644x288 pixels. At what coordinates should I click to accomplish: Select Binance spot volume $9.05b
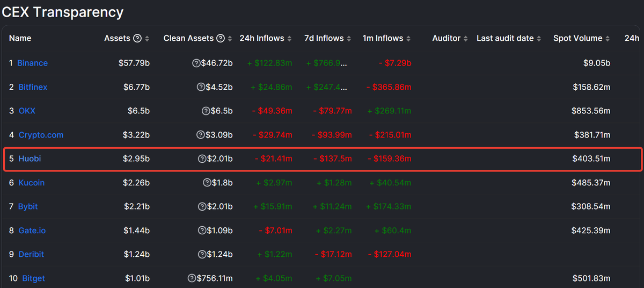click(x=597, y=63)
